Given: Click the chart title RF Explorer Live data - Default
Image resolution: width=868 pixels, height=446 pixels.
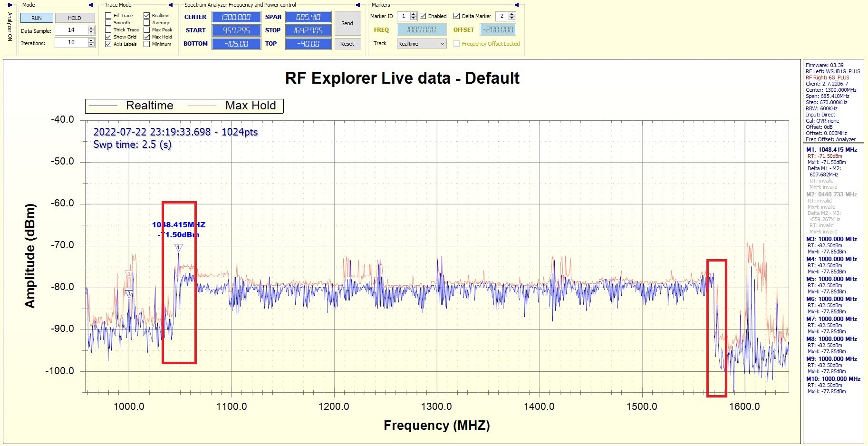Looking at the screenshot, I should [402, 78].
